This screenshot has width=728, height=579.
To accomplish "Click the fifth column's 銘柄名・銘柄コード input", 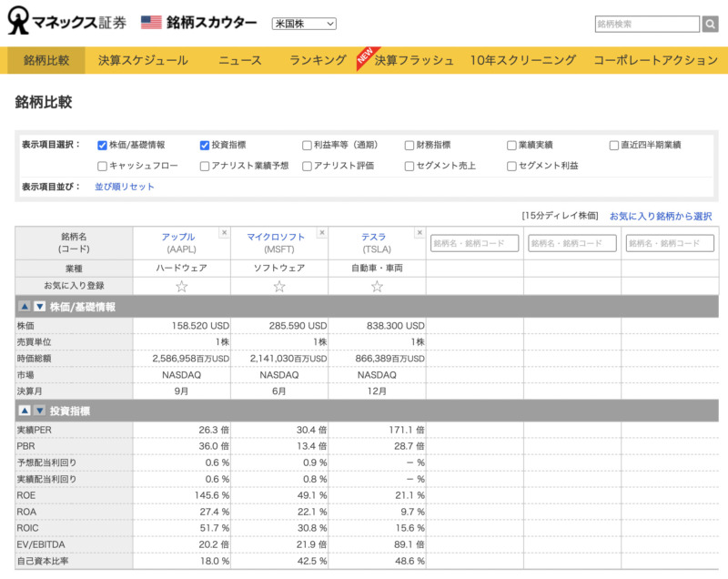I will tap(572, 243).
